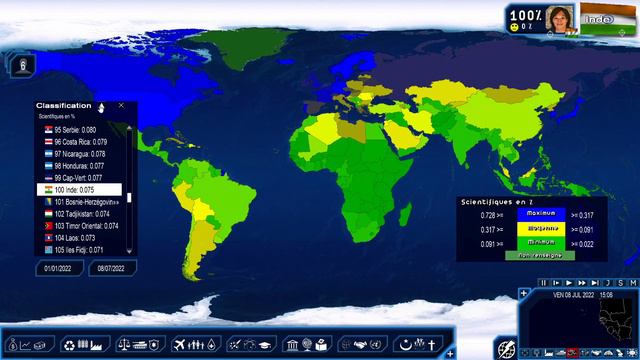Screen dimensions: 640x360
Task: Select the water drop icon
Action: pyautogui.click(x=211, y=345)
